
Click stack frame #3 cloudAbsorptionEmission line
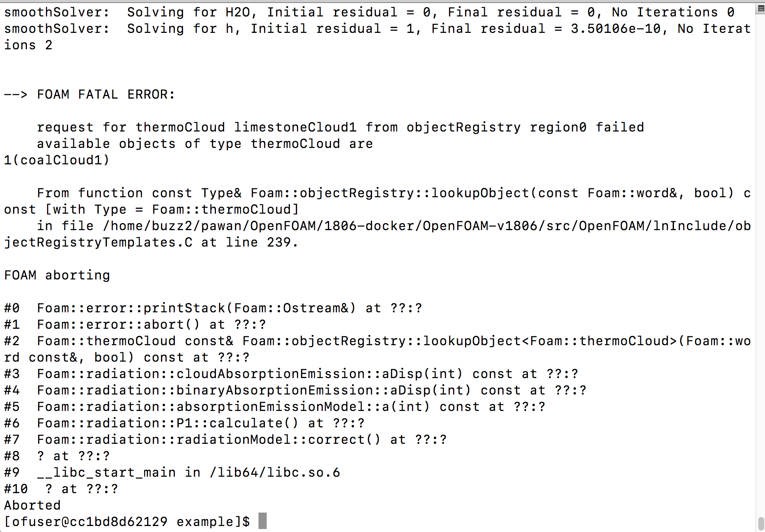[291, 374]
